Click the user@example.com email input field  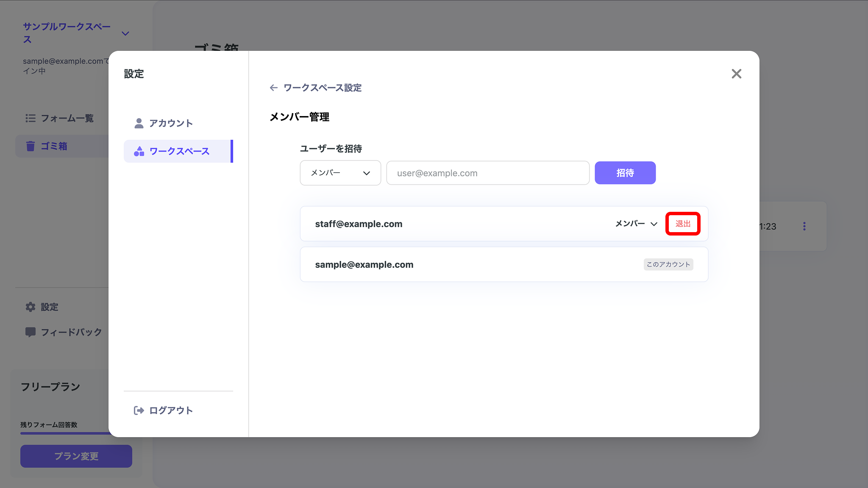coord(487,173)
